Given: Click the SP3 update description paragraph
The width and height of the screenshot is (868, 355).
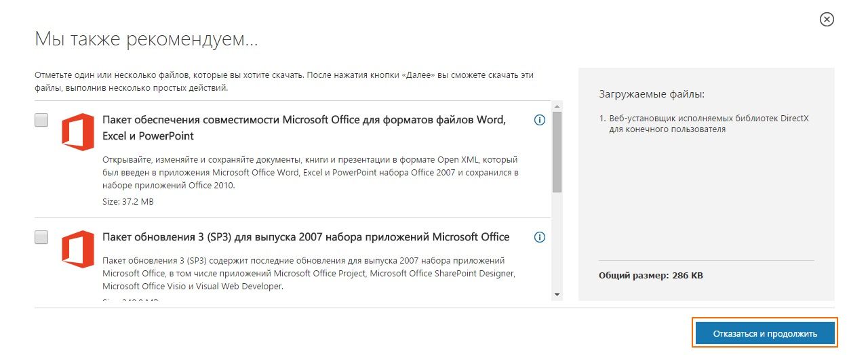Looking at the screenshot, I should 309,273.
